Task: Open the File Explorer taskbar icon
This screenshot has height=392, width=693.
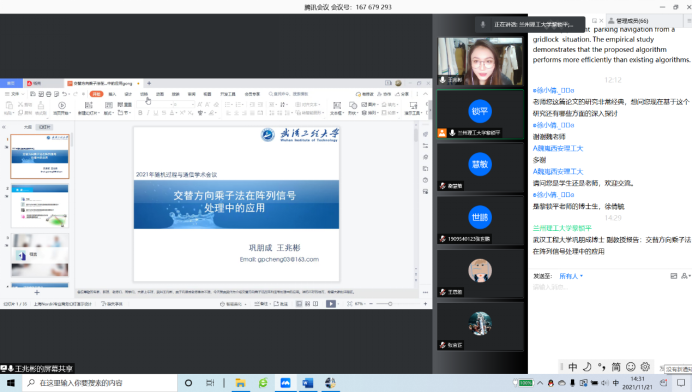Action: [x=240, y=383]
